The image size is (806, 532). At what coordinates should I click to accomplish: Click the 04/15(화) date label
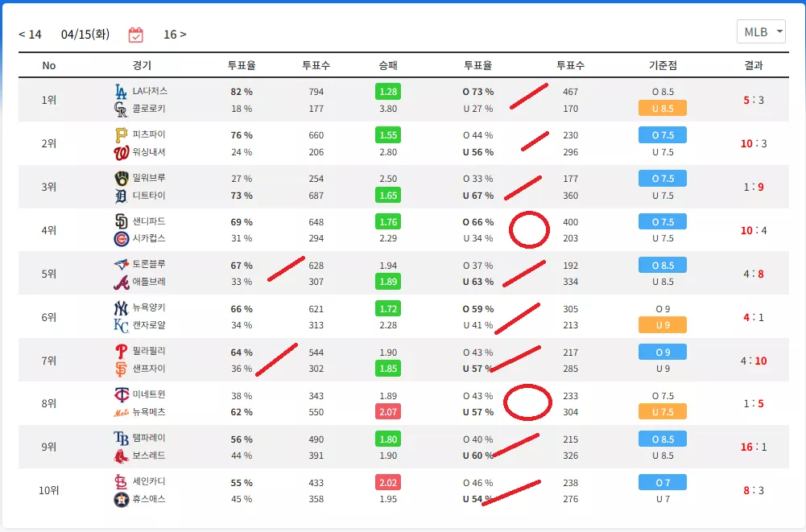point(85,35)
